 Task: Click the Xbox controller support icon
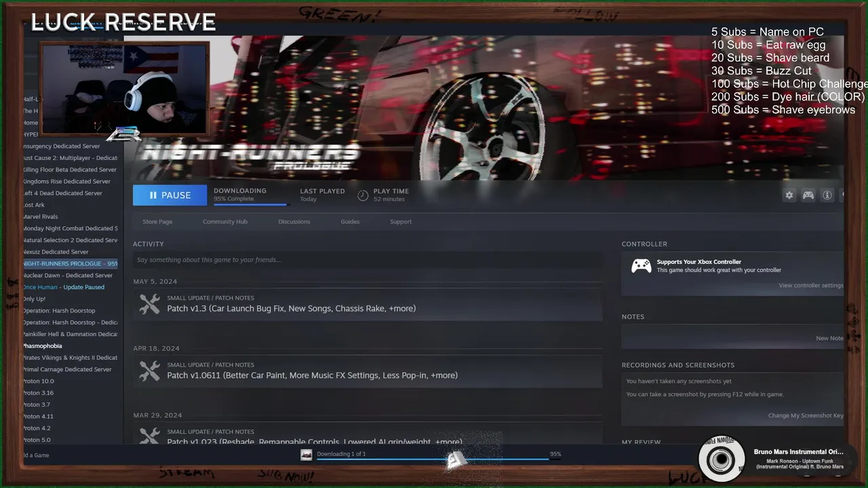coord(642,266)
